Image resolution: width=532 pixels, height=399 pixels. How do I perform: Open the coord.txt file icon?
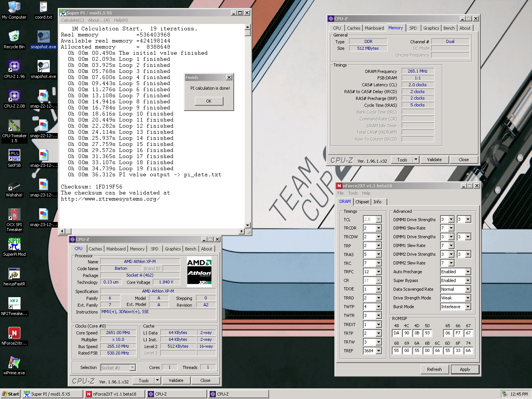click(43, 8)
